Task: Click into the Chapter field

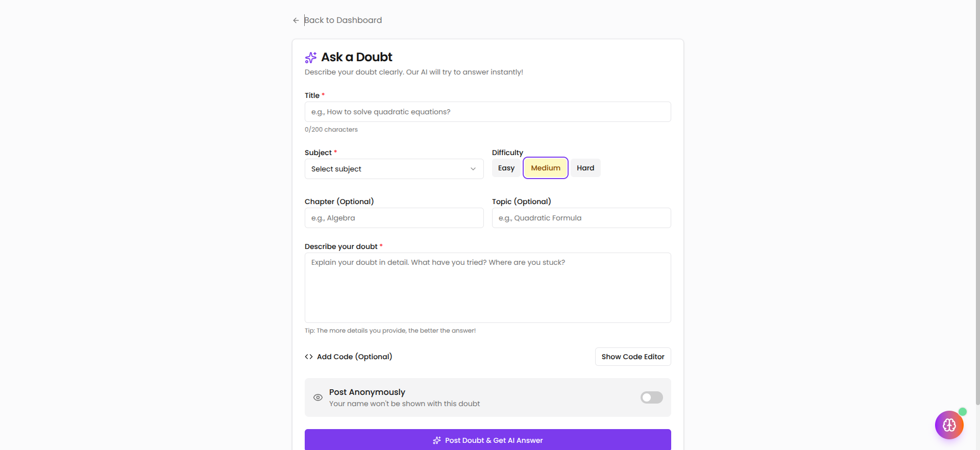Action: (x=394, y=218)
